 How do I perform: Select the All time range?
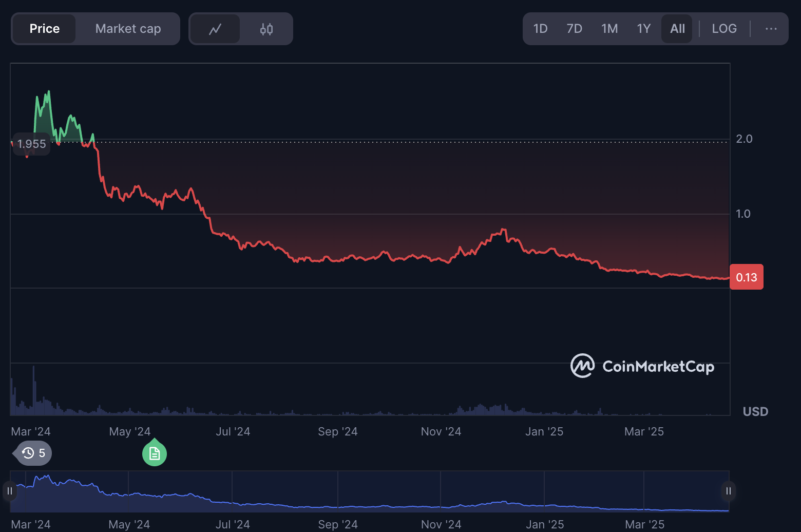tap(677, 29)
